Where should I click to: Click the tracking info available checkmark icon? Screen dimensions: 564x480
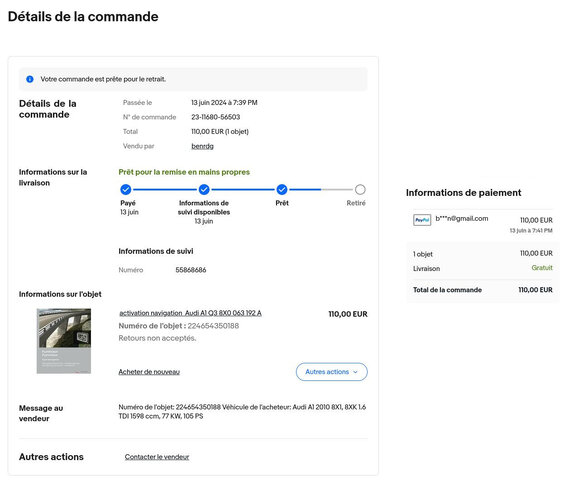point(204,189)
